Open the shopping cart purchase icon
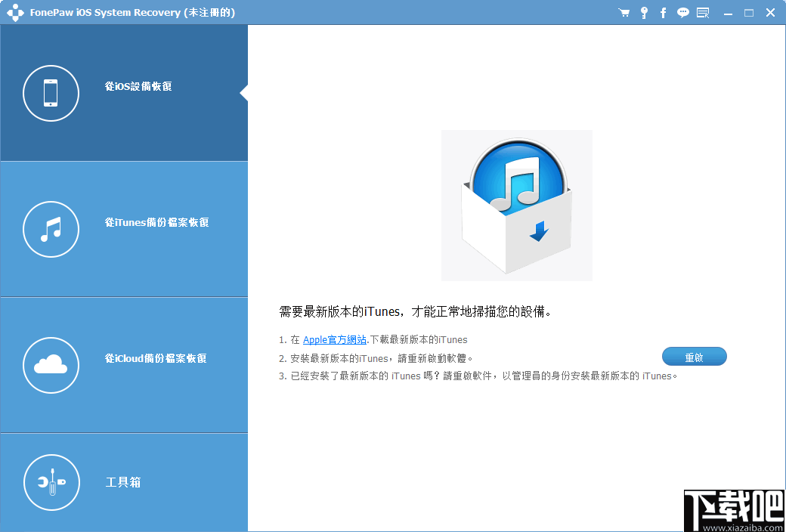Image resolution: width=786 pixels, height=532 pixels. click(x=624, y=12)
